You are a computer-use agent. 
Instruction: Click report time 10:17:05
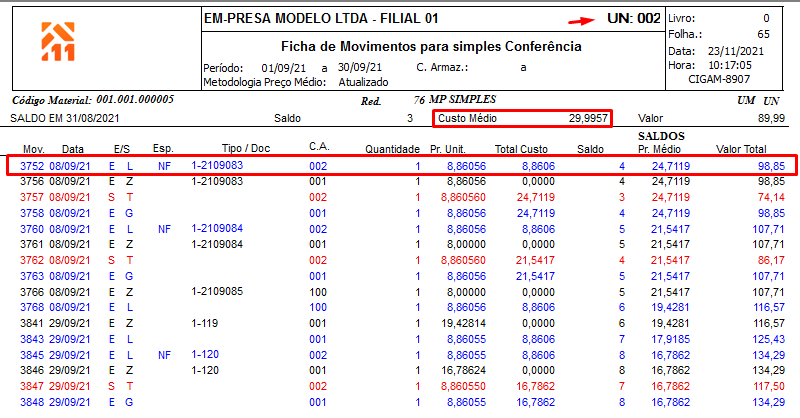coord(730,65)
